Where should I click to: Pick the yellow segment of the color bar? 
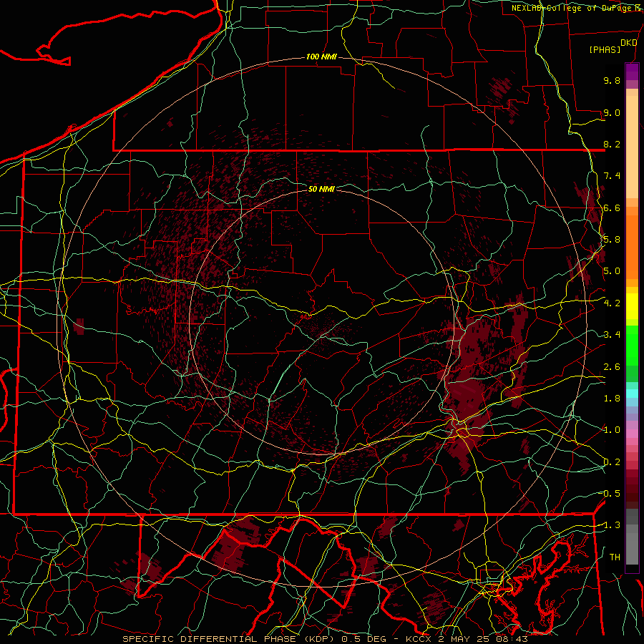632,306
